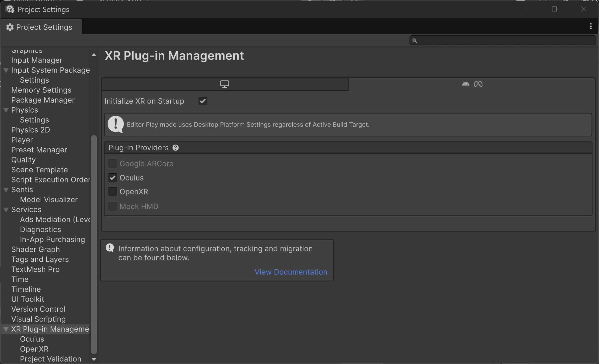The image size is (599, 364).
Task: Toggle Initialize XR on Startup checkbox
Action: click(x=203, y=101)
